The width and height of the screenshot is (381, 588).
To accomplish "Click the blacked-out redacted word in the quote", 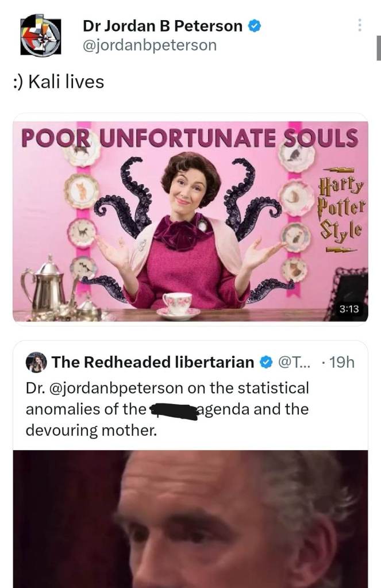I will click(172, 411).
